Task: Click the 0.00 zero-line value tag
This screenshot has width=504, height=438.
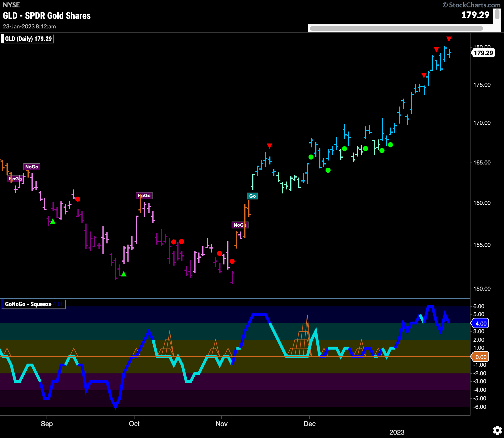Action: [x=480, y=357]
